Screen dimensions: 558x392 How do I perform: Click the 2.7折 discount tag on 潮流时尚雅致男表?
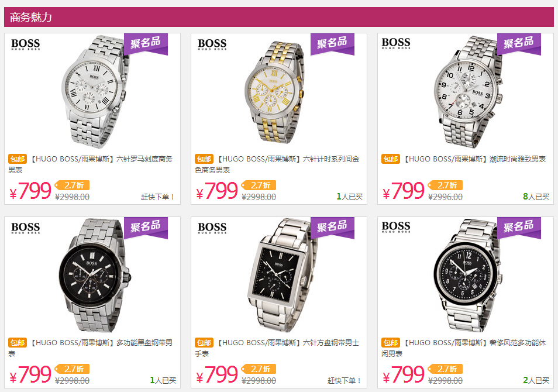click(446, 185)
